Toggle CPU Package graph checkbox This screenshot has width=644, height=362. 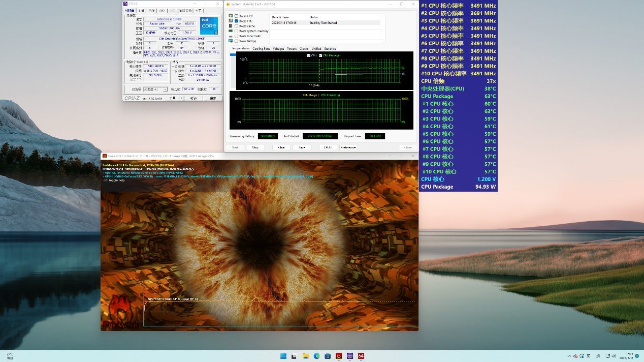[320, 55]
